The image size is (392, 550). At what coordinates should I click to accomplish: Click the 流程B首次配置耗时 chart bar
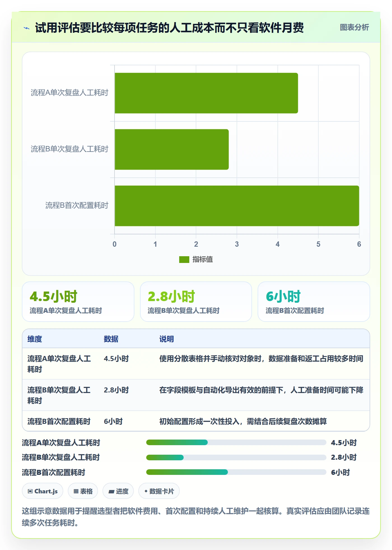click(237, 206)
